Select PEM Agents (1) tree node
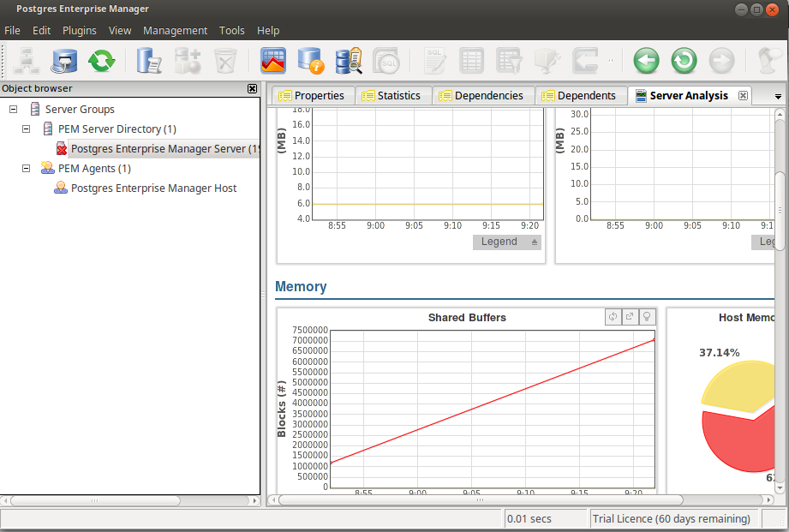This screenshot has width=789, height=532. (x=94, y=168)
